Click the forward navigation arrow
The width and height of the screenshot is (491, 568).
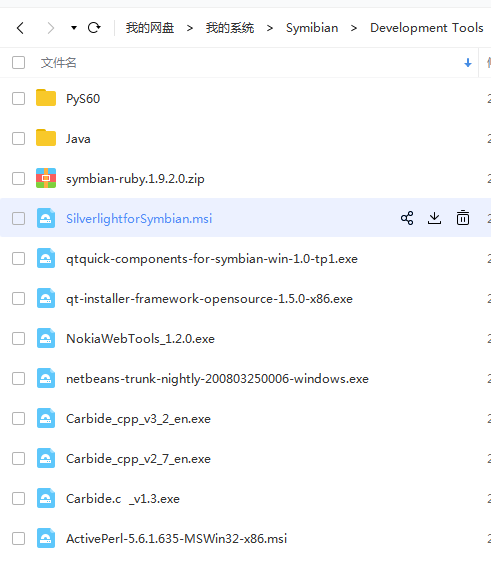point(51,28)
